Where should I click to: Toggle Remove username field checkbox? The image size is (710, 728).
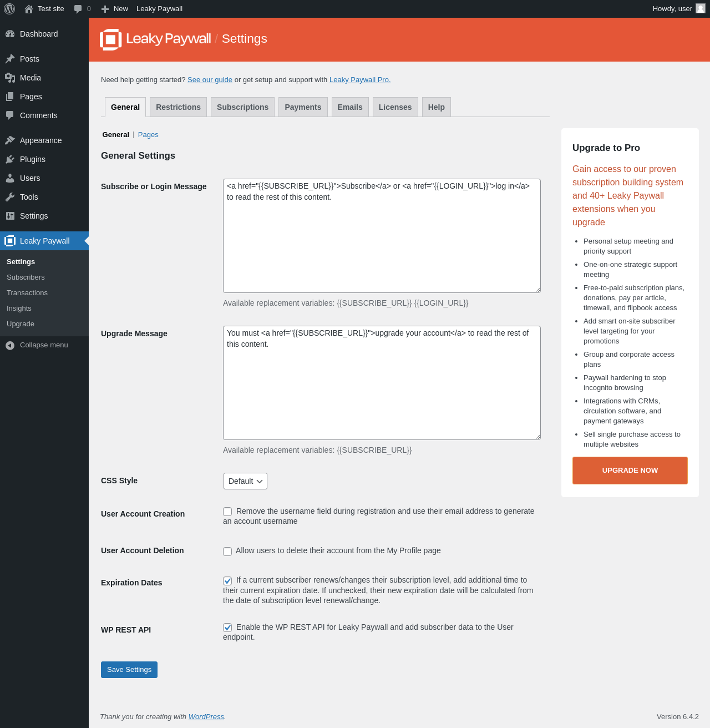point(227,512)
